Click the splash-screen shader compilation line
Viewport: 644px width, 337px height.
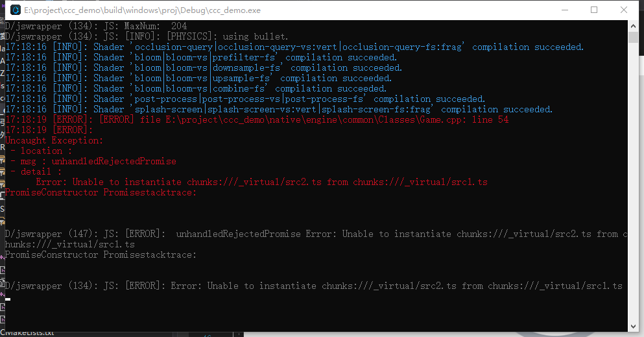pos(279,109)
